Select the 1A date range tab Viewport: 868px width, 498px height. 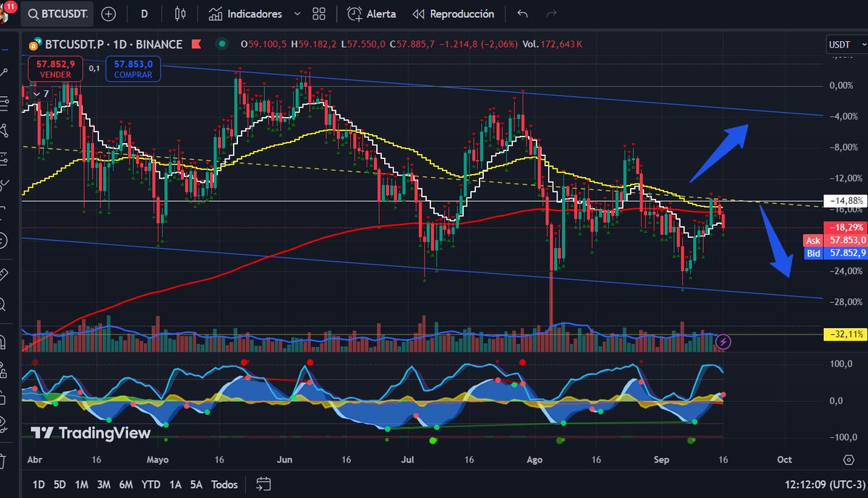tap(175, 484)
